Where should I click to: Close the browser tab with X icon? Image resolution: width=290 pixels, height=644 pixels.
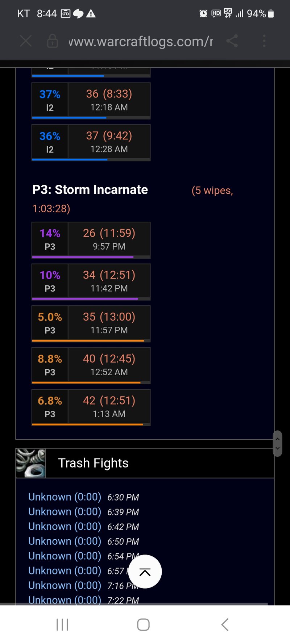(x=26, y=41)
